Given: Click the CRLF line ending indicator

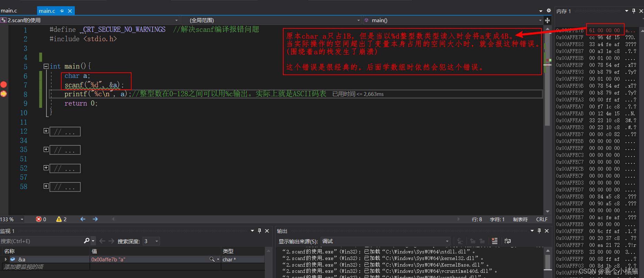Looking at the screenshot, I should click(x=542, y=219).
